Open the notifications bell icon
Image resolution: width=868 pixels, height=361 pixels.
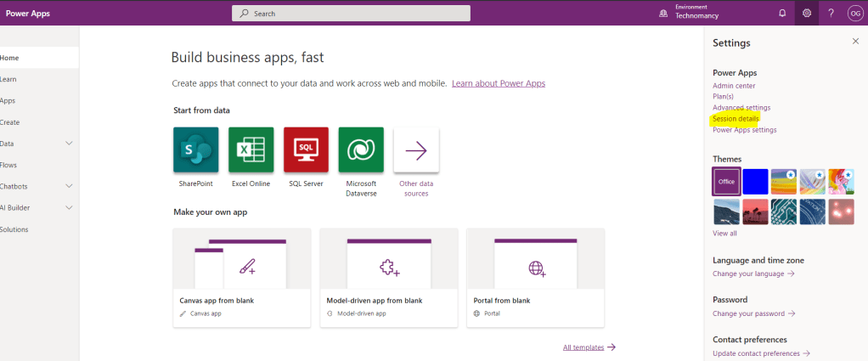[x=782, y=13]
